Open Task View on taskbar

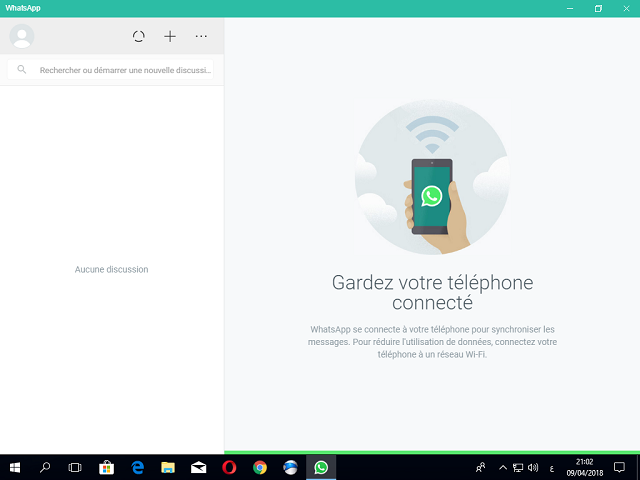click(x=75, y=467)
